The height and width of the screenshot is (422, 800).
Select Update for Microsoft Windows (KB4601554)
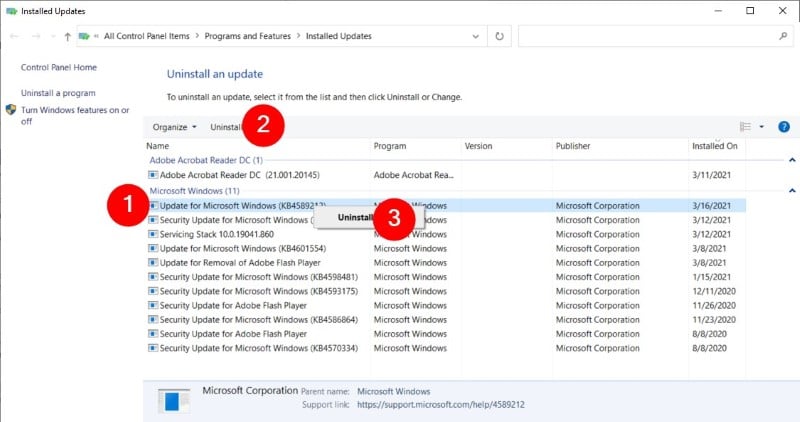pyautogui.click(x=243, y=249)
